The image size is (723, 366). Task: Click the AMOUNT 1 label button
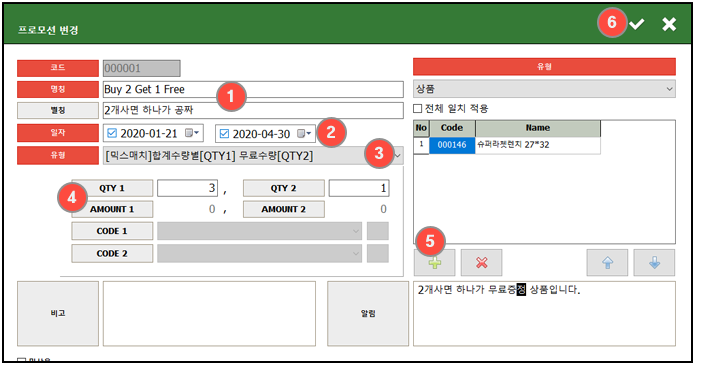click(x=112, y=209)
